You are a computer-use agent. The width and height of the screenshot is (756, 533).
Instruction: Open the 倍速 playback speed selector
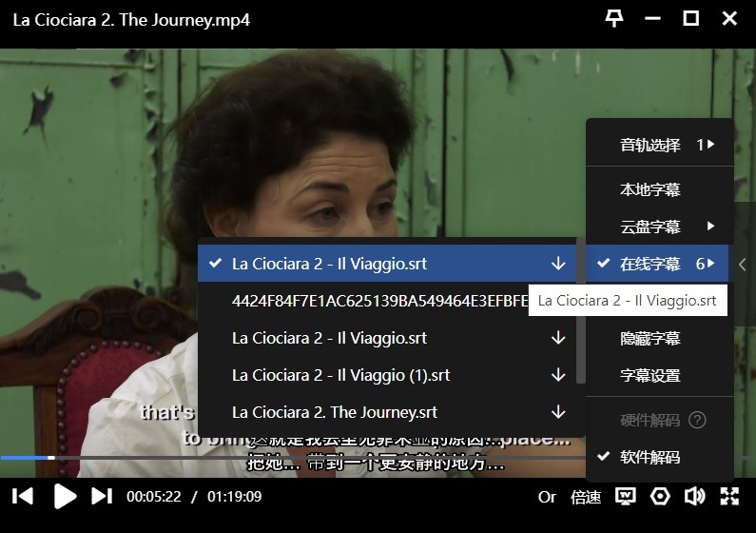(x=586, y=497)
